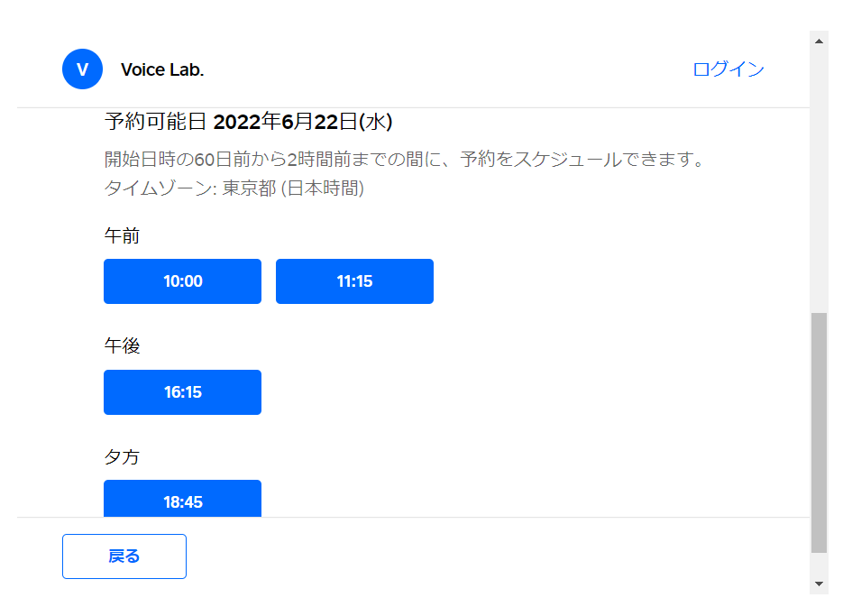Click the scrollbar up arrow
Viewport: 852px width, 616px height.
819,41
